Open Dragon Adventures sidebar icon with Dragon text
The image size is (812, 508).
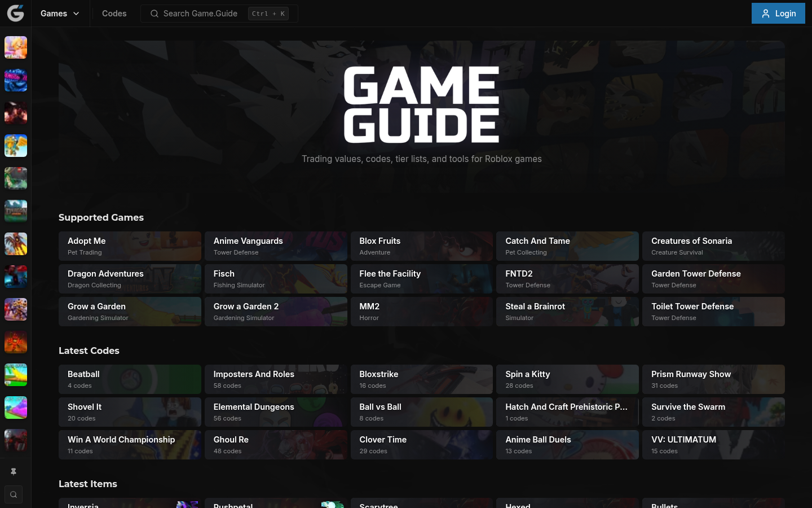(x=16, y=211)
